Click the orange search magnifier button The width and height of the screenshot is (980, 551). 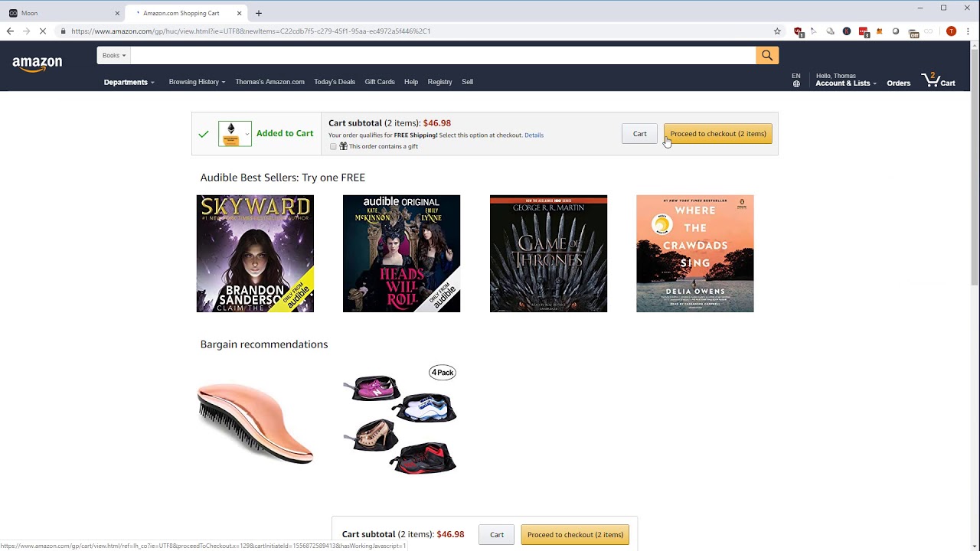click(767, 55)
